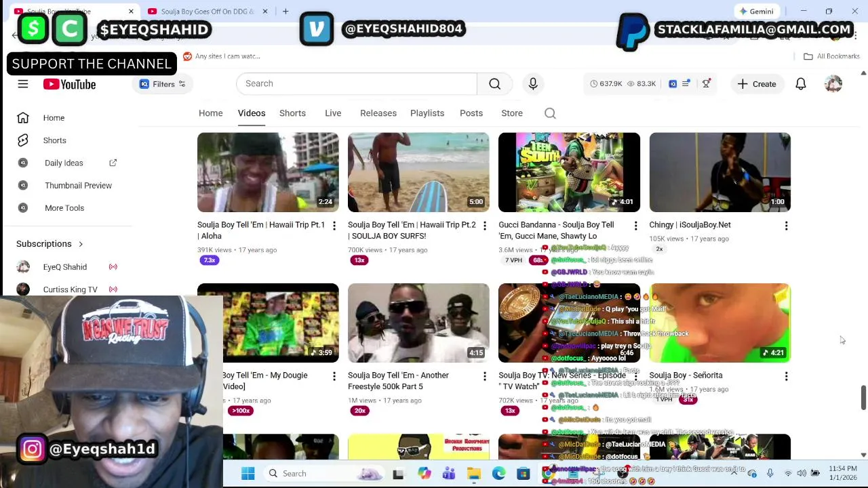Open the Playlists channel tab

pos(427,113)
